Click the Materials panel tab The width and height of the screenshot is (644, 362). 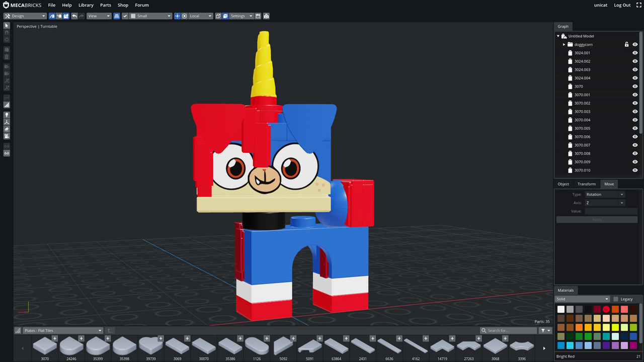pyautogui.click(x=566, y=290)
